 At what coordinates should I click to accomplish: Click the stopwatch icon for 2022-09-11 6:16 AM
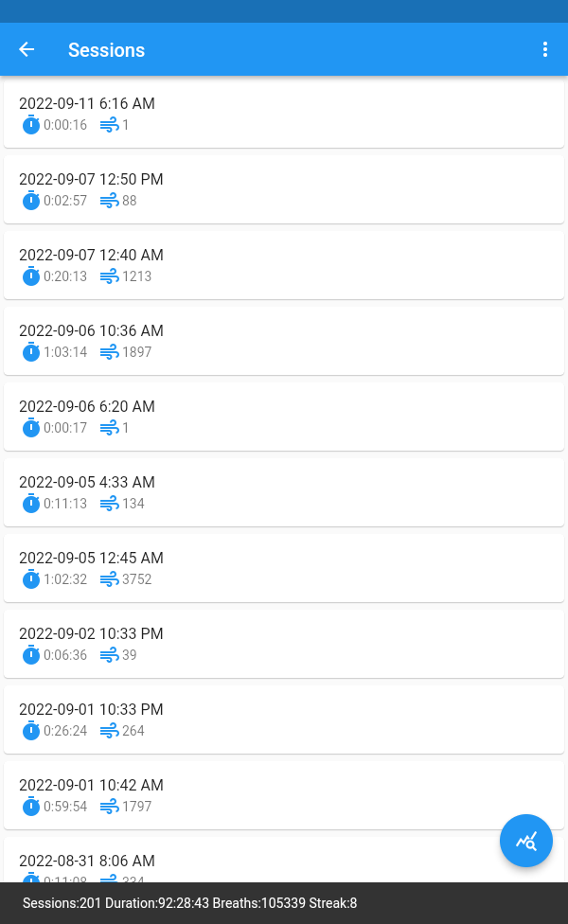coord(31,125)
